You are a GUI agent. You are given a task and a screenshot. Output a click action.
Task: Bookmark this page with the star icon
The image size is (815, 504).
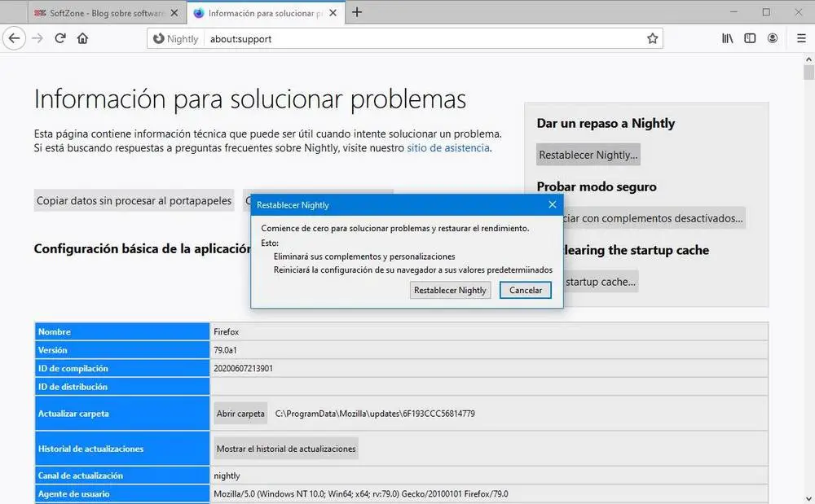point(652,38)
